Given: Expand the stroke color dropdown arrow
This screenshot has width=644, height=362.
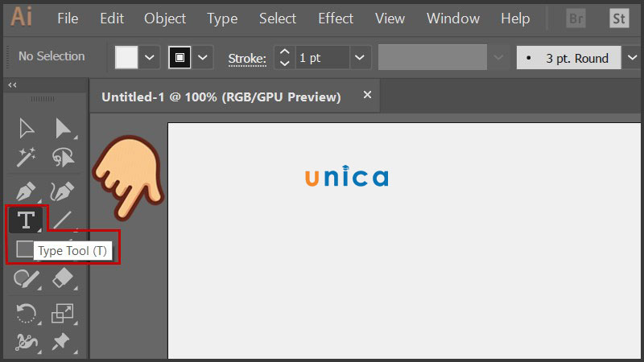Looking at the screenshot, I should pos(203,57).
